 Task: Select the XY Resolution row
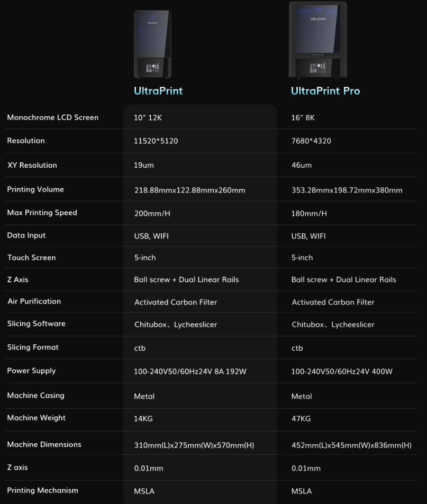tap(31, 164)
